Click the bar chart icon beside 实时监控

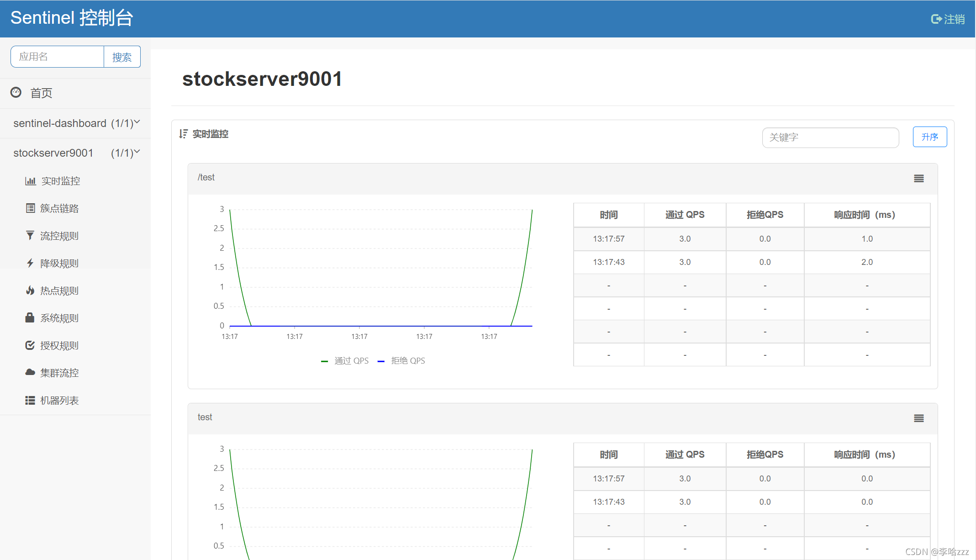[x=30, y=181]
